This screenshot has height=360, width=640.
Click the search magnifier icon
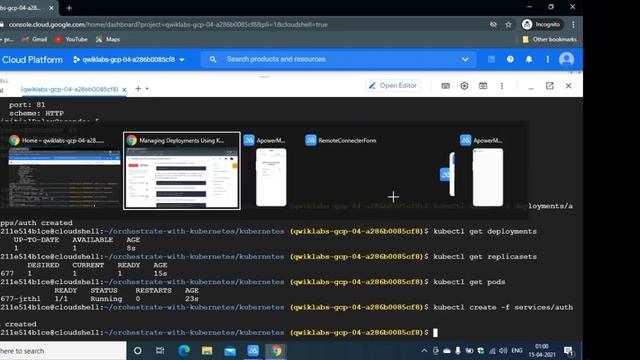coord(213,60)
